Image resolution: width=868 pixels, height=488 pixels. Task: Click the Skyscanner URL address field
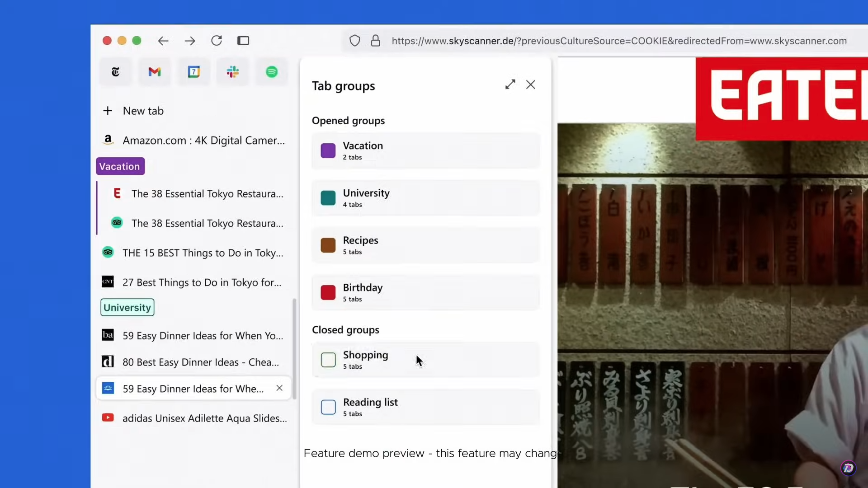click(618, 41)
